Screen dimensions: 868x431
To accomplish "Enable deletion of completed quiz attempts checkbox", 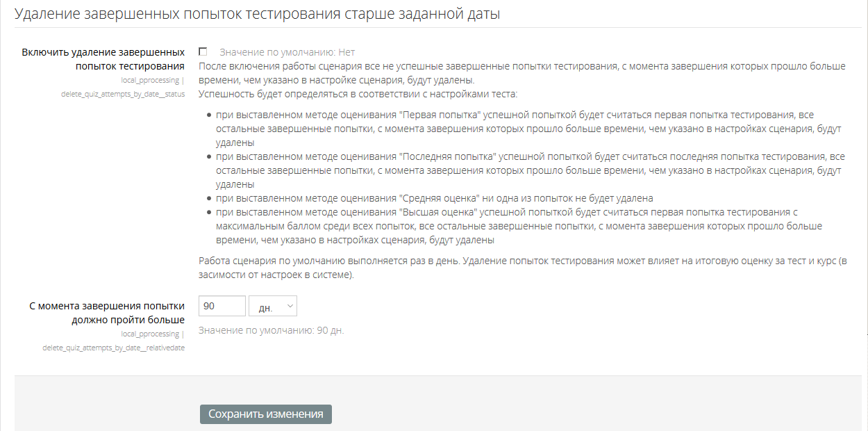I will click(203, 52).
